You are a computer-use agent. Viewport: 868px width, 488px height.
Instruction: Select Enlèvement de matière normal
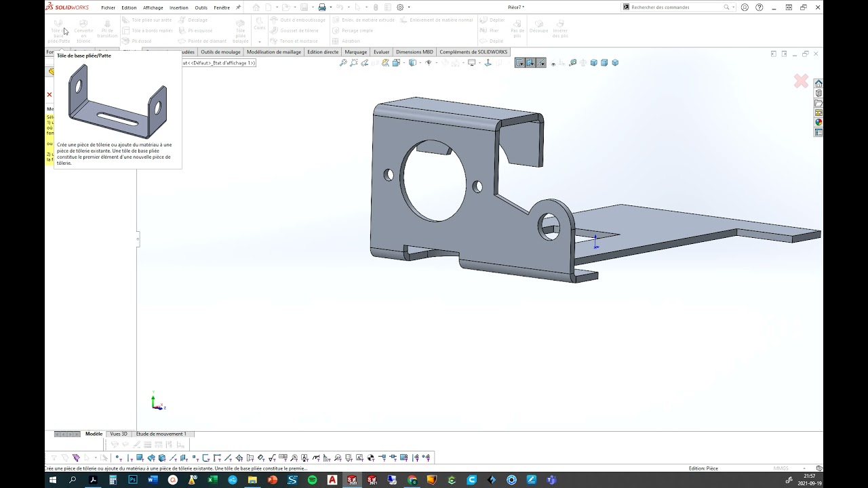click(436, 20)
